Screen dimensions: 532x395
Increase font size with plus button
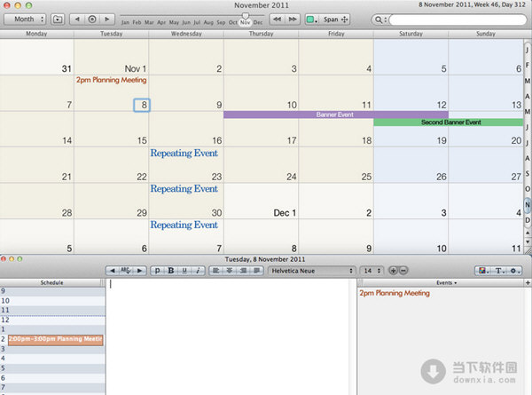point(393,270)
